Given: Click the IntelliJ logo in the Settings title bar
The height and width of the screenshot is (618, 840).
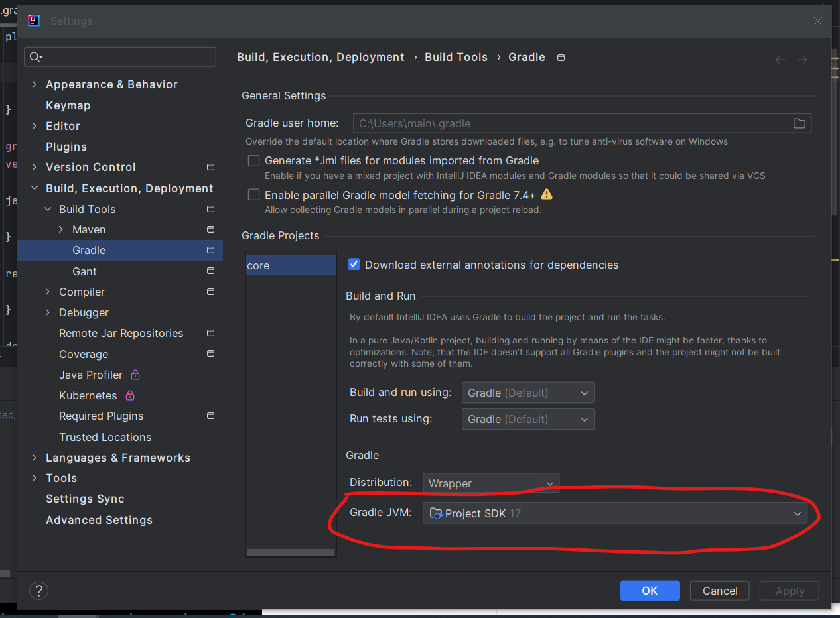Looking at the screenshot, I should click(33, 21).
